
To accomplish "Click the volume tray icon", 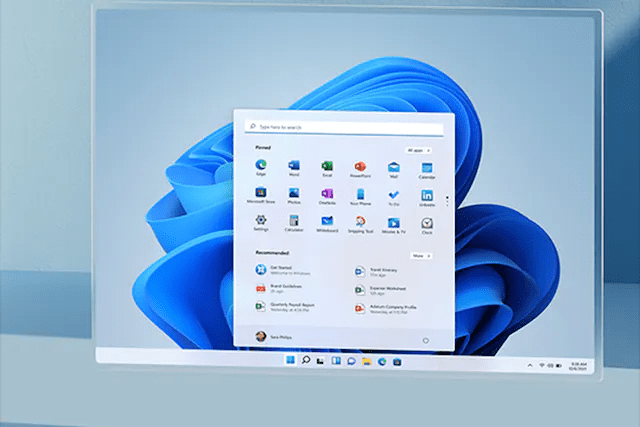I will (550, 366).
